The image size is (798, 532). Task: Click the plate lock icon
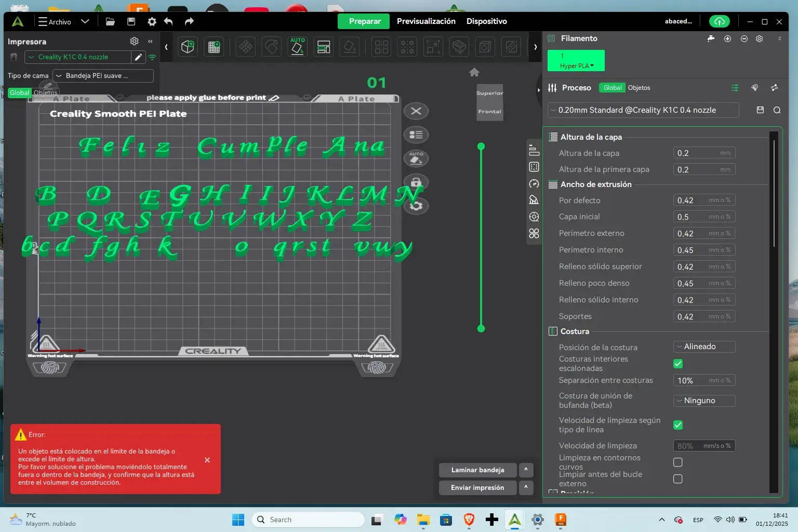click(416, 182)
